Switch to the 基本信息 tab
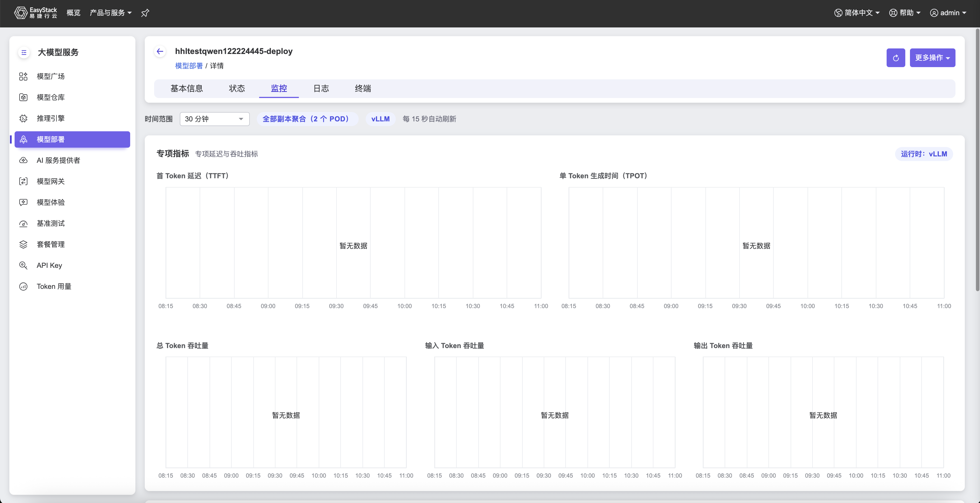The width and height of the screenshot is (980, 503). [186, 89]
